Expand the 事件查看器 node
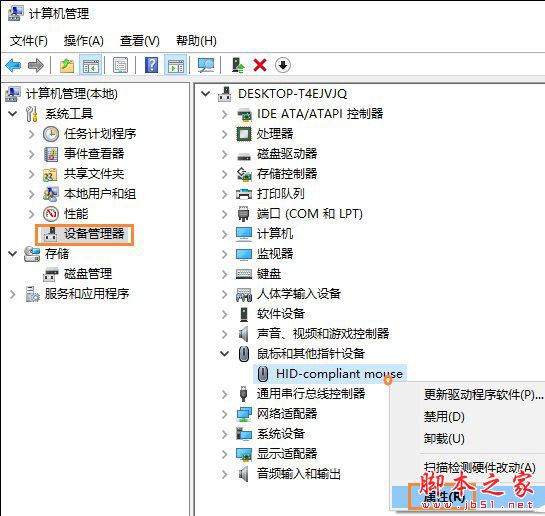The height and width of the screenshot is (516, 545). click(32, 154)
